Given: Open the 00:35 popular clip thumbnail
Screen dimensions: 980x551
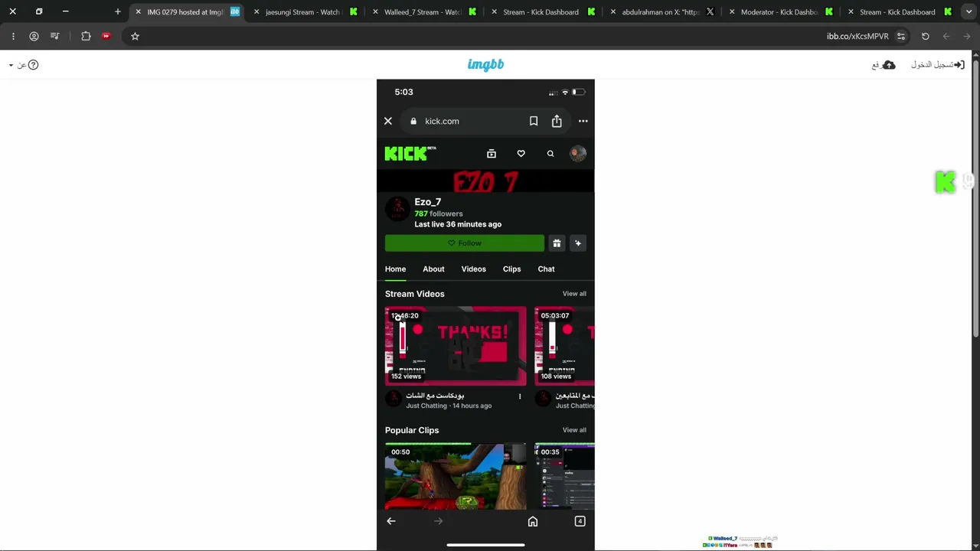Looking at the screenshot, I should tap(564, 476).
